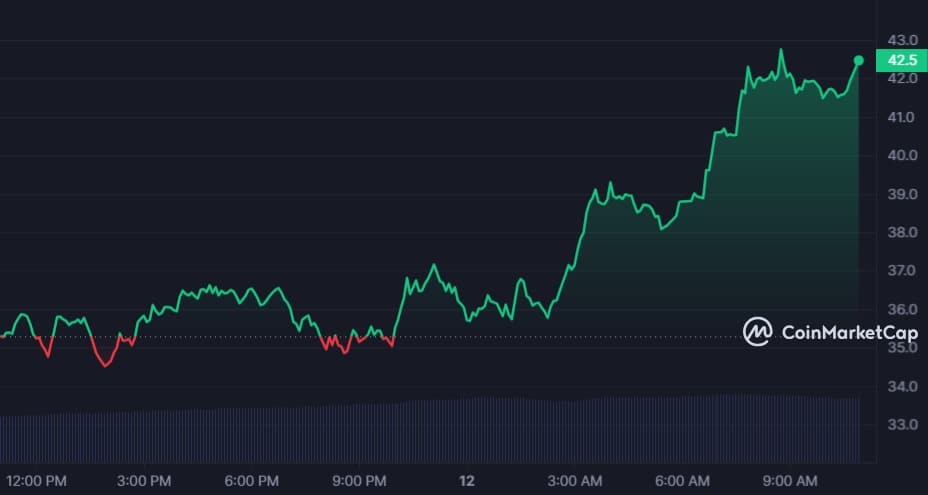Select the green endpoint dot on the price line
The image size is (928, 495).
pos(858,60)
